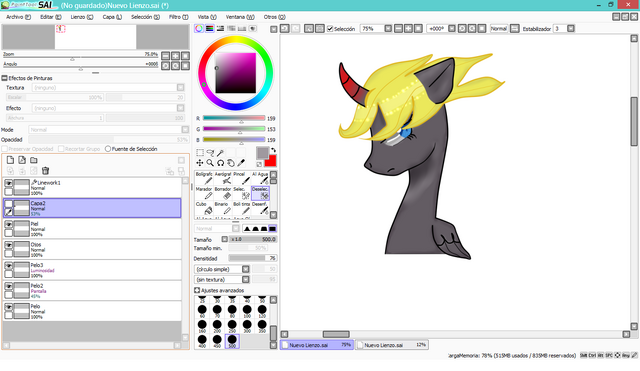Create a new layer folder

coord(34,160)
